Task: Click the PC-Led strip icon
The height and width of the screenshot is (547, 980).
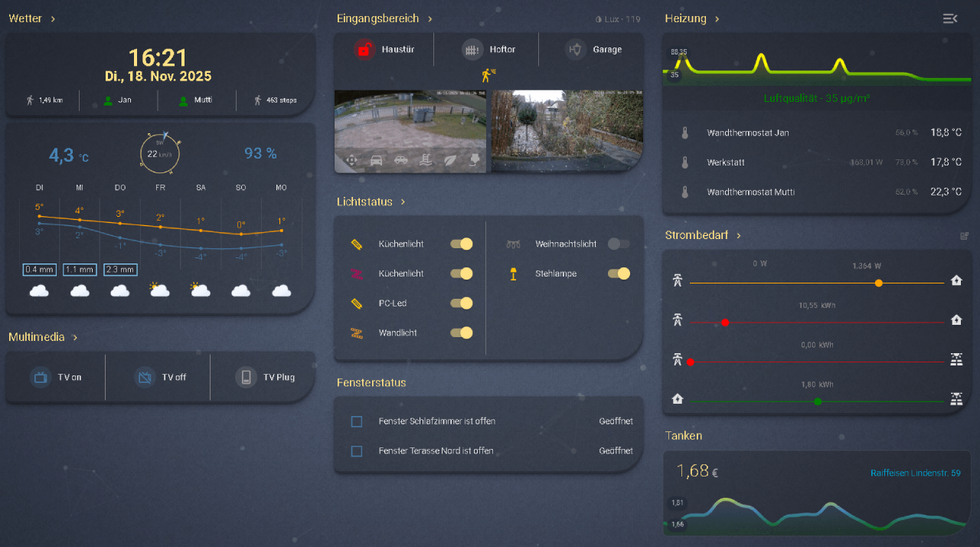Action: click(x=356, y=303)
